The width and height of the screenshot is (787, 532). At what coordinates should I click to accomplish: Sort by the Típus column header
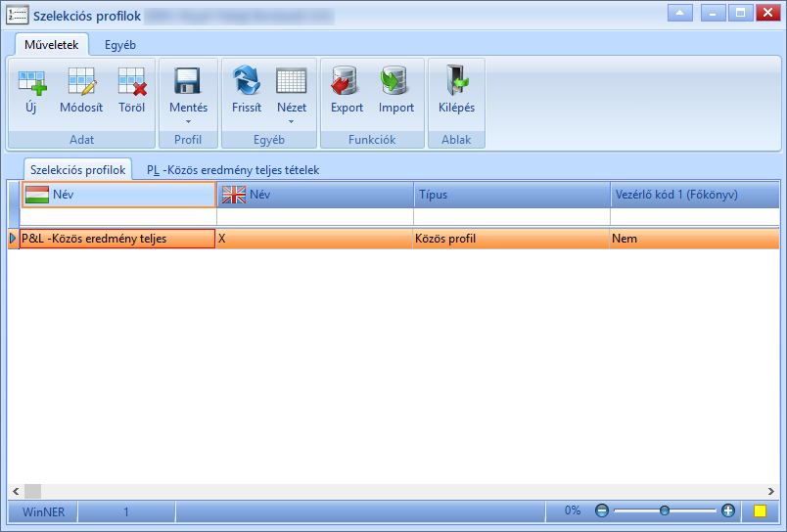point(512,195)
